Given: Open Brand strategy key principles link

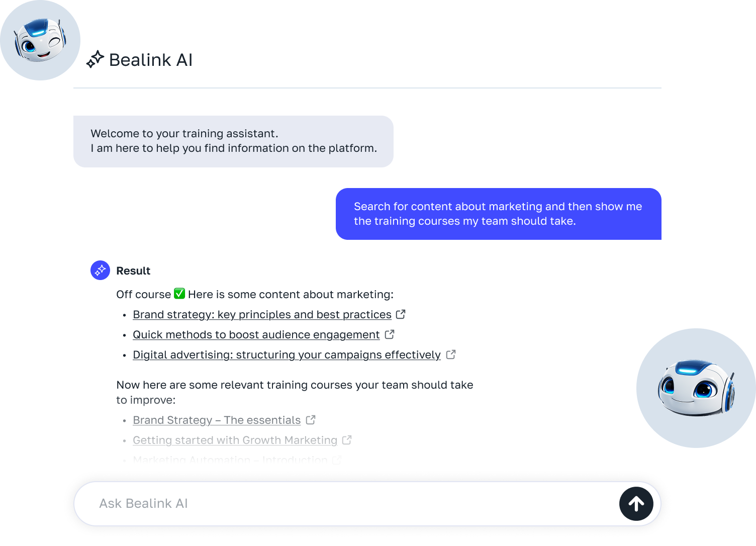Looking at the screenshot, I should click(262, 315).
